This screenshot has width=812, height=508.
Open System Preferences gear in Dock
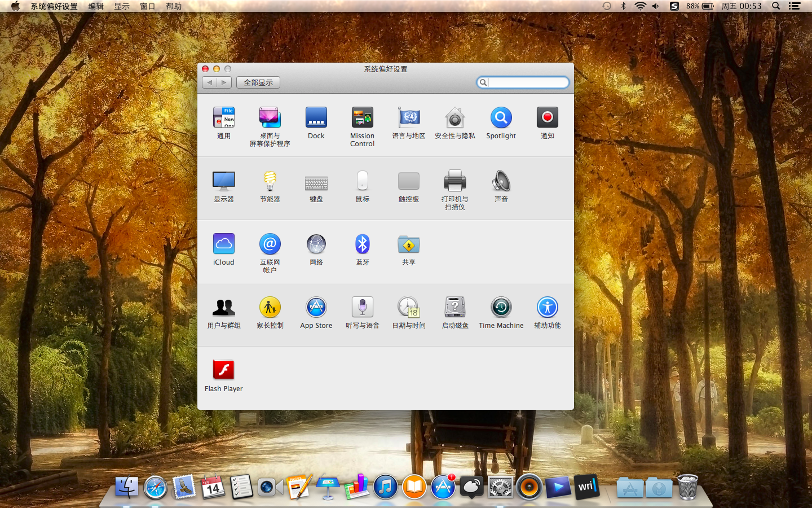pos(500,487)
